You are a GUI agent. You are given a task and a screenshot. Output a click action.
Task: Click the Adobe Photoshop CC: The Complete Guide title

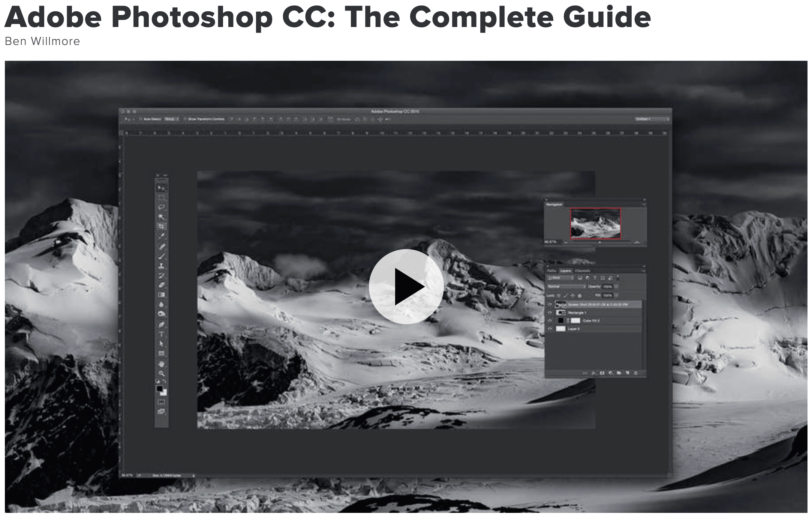coord(328,17)
